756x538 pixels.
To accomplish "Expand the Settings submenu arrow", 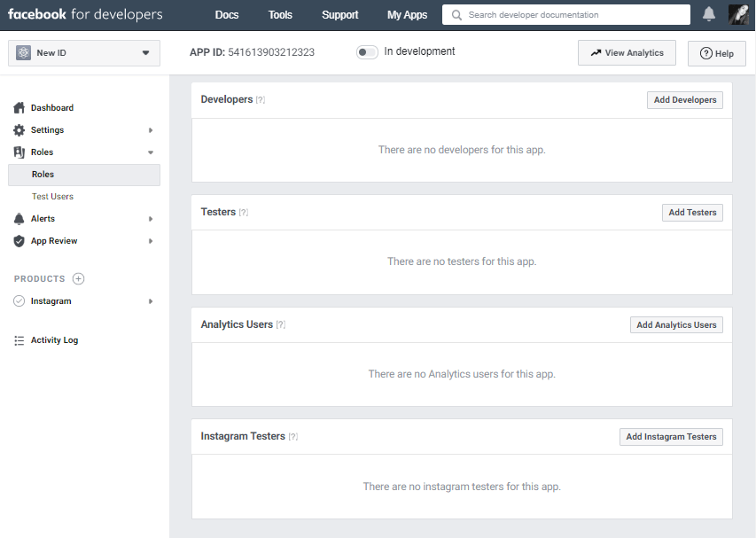I will pos(151,130).
